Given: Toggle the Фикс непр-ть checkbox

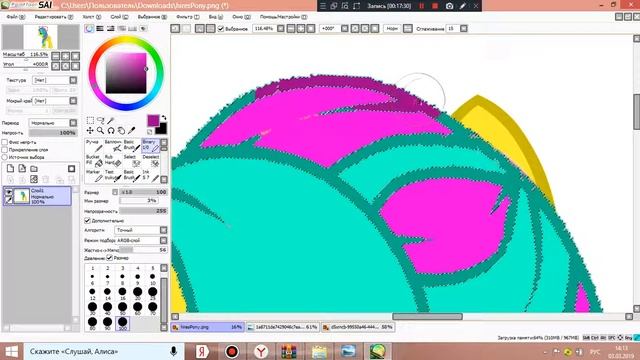Looking at the screenshot, I should [x=5, y=142].
